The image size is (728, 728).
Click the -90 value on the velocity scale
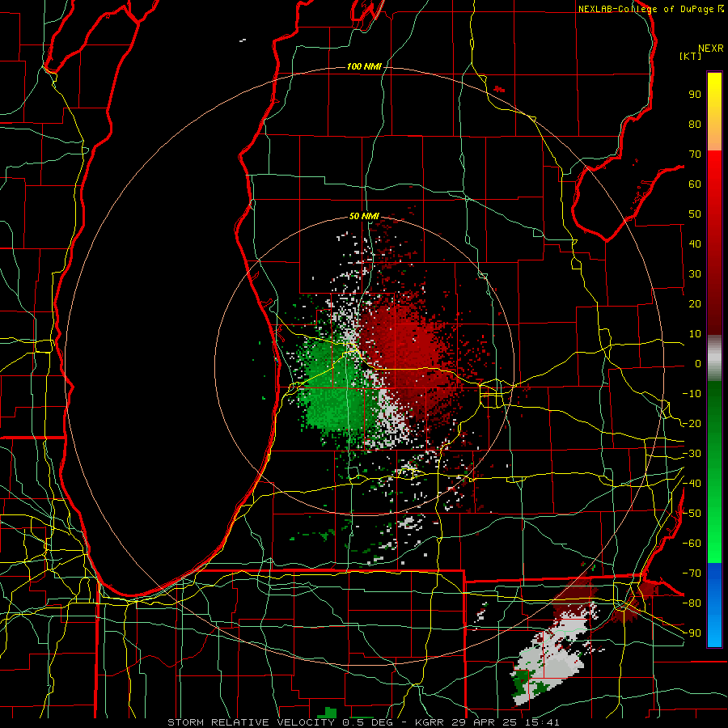(692, 633)
